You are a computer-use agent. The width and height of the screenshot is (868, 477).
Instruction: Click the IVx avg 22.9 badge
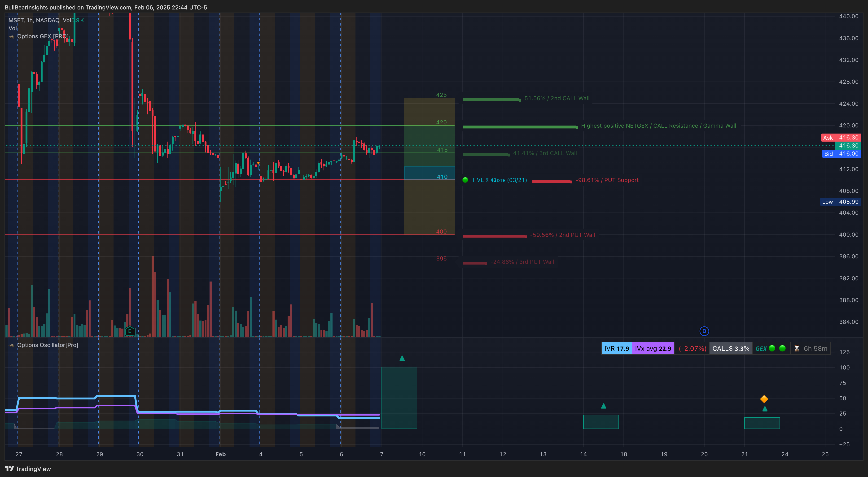click(653, 348)
